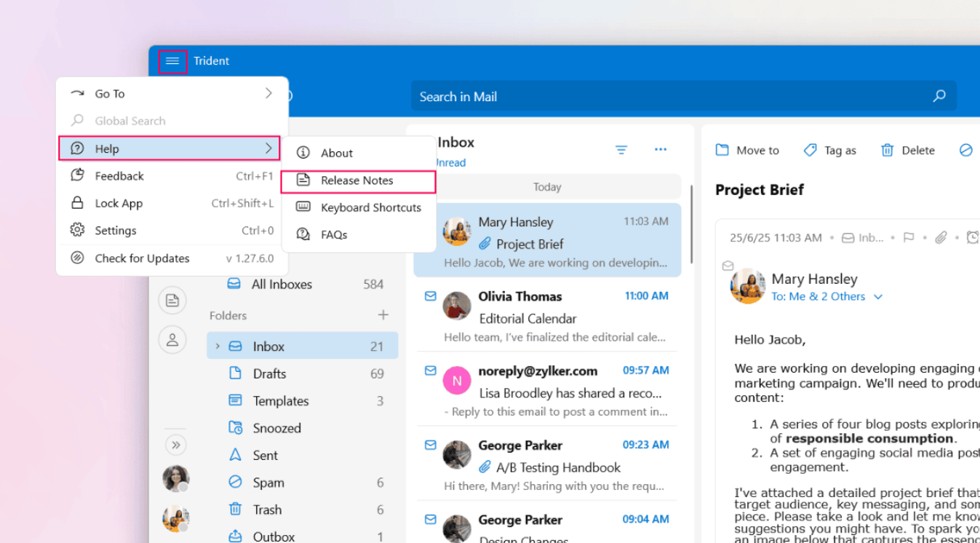Open the Outbox folder
The height and width of the screenshot is (543, 980).
point(303,536)
